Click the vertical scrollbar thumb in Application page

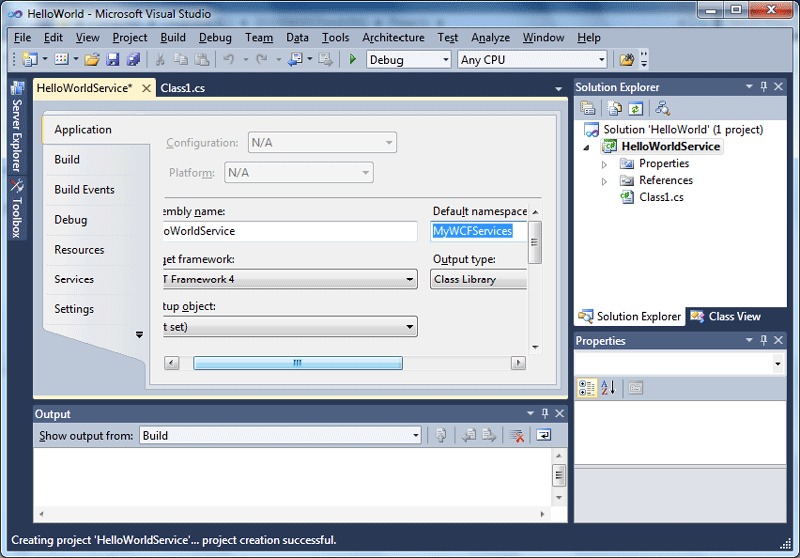(535, 242)
